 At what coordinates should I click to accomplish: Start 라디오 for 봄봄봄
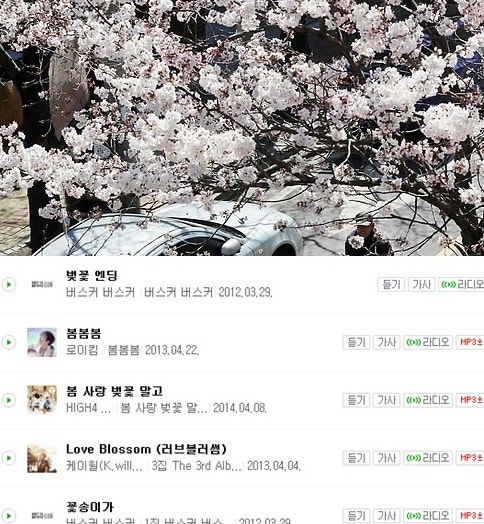pyautogui.click(x=428, y=342)
